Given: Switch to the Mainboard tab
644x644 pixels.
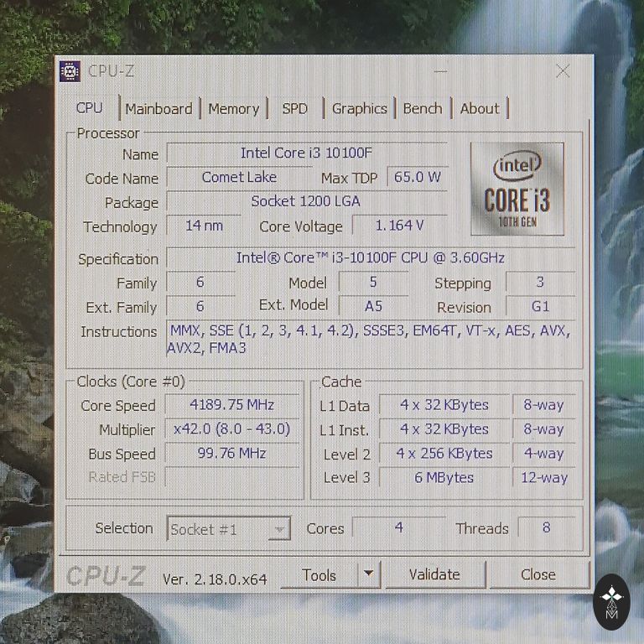Looking at the screenshot, I should pyautogui.click(x=158, y=108).
